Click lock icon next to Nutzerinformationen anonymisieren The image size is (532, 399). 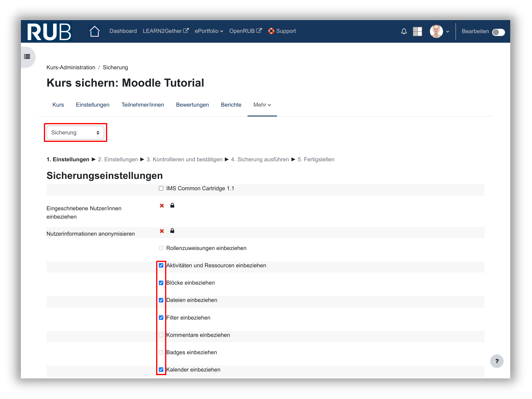pos(172,231)
